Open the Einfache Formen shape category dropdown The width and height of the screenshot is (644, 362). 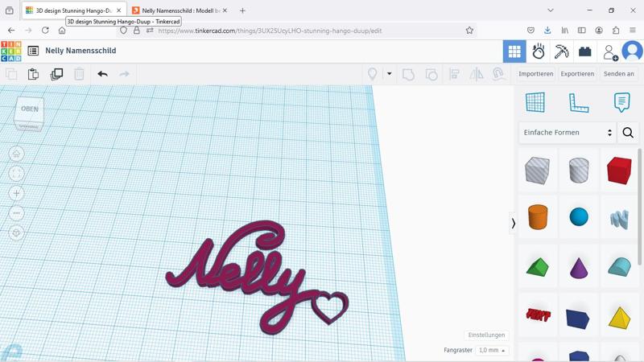pos(568,133)
